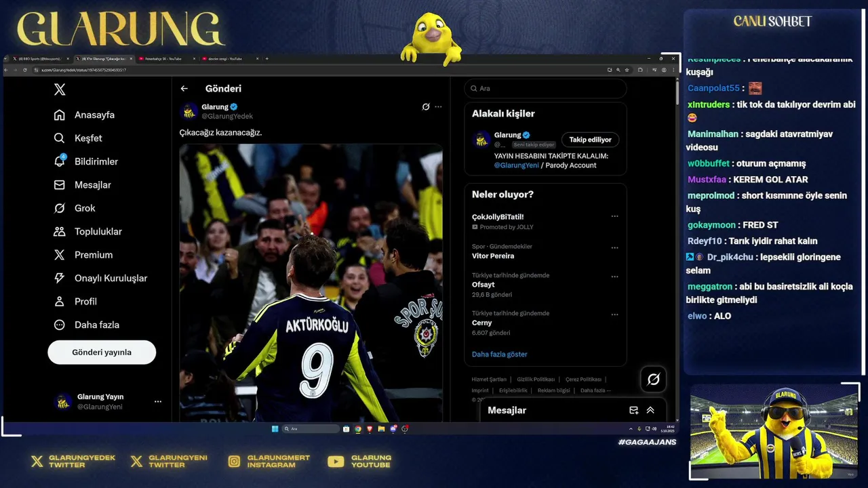Viewport: 868px width, 488px height.
Task: Click the taskbar volume icon
Action: click(654, 429)
